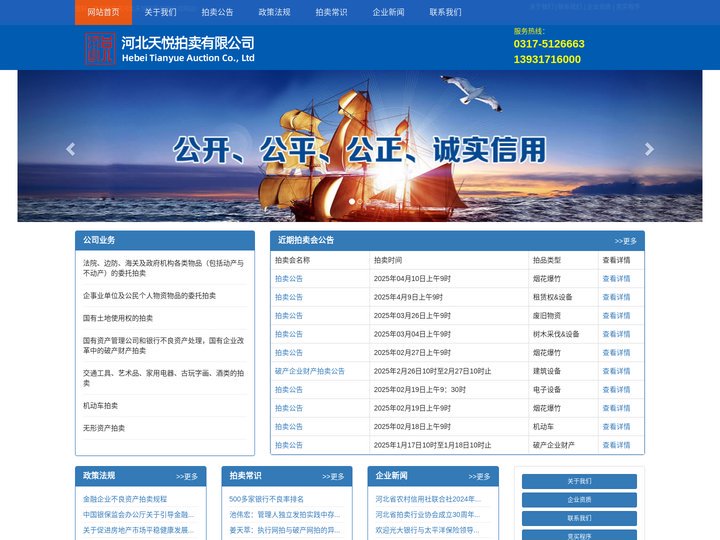This screenshot has height=540, width=720.
Task: View details for 破产企业财产 auction row
Action: 616,445
